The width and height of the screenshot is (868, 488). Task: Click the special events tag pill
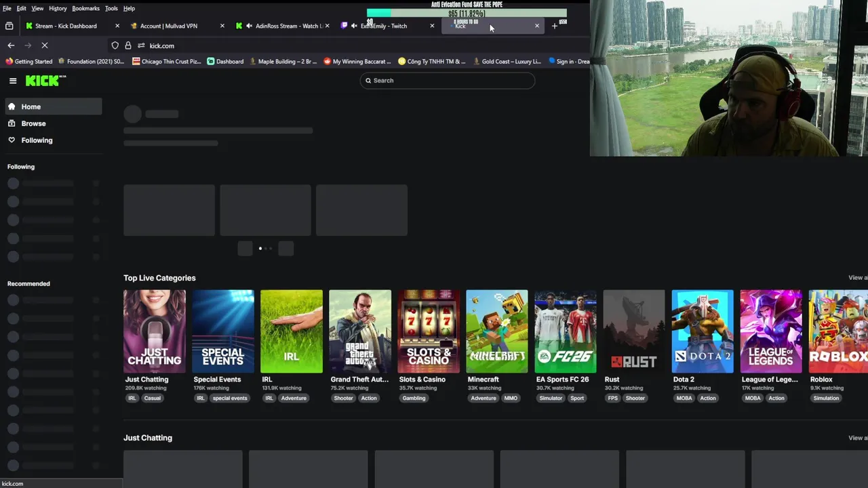(230, 399)
